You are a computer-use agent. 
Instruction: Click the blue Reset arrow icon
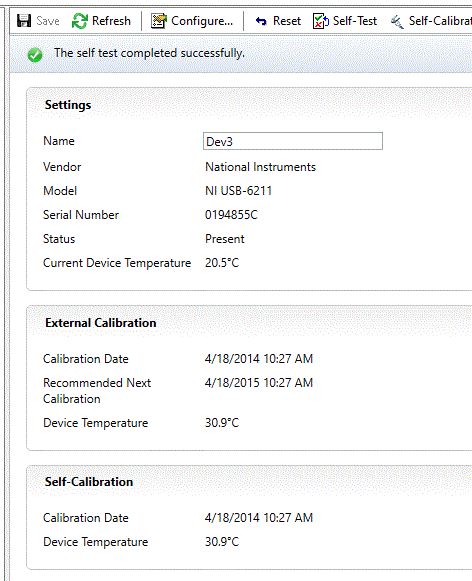pyautogui.click(x=261, y=21)
